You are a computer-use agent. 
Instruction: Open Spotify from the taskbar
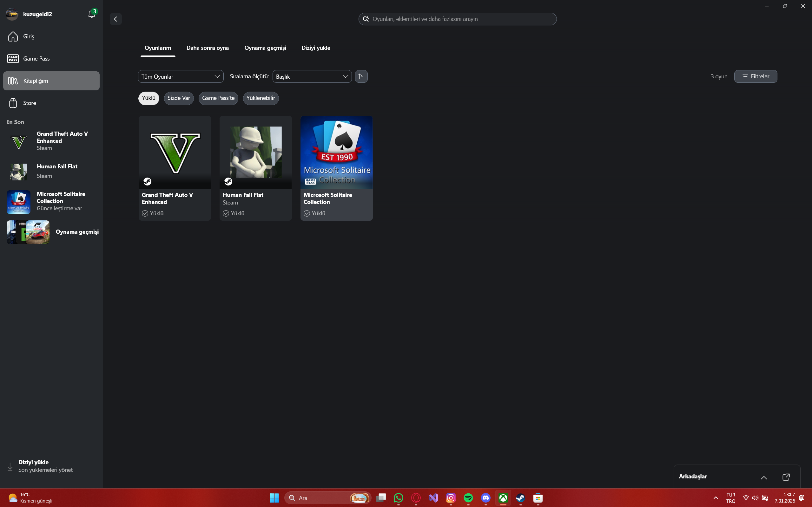pyautogui.click(x=468, y=498)
